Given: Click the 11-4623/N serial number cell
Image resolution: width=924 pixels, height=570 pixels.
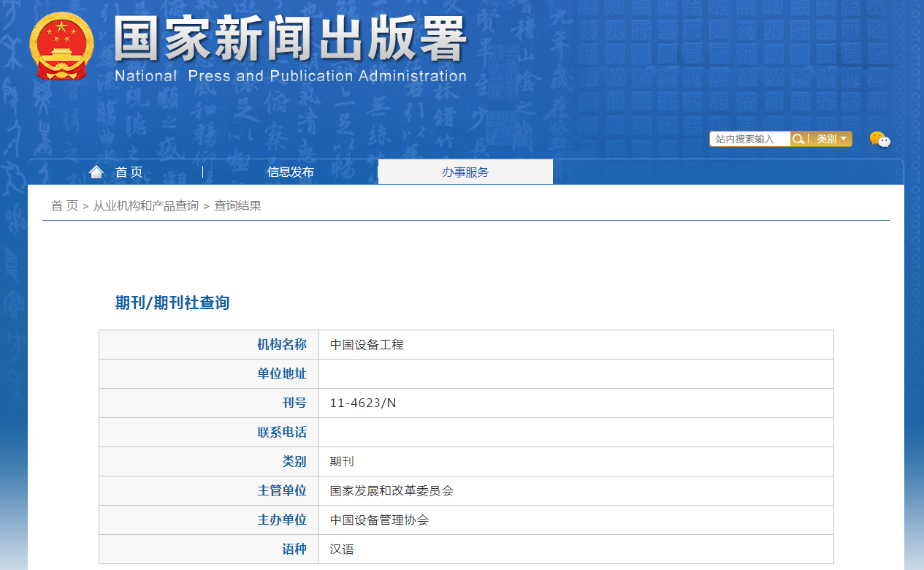Looking at the screenshot, I should [x=363, y=403].
